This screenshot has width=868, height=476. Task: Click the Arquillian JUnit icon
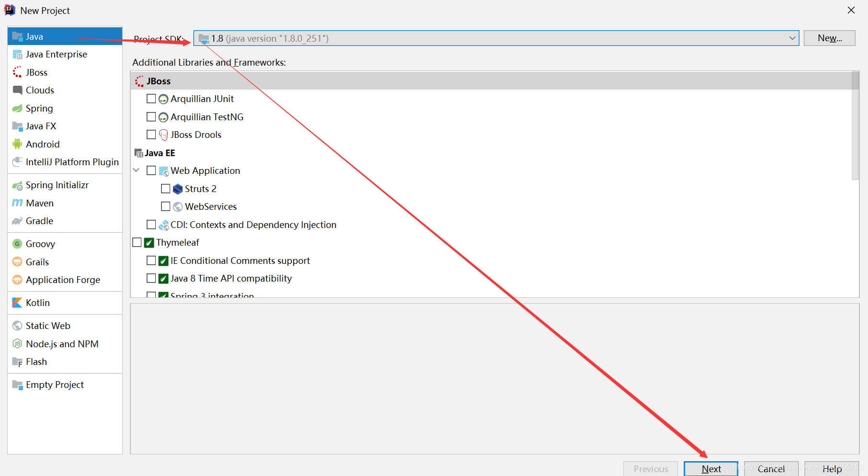(x=163, y=99)
